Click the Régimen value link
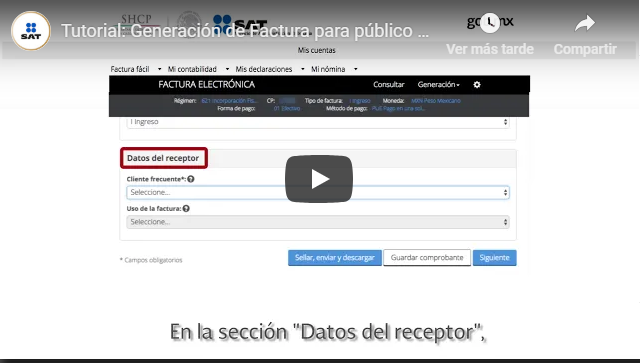 click(229, 100)
